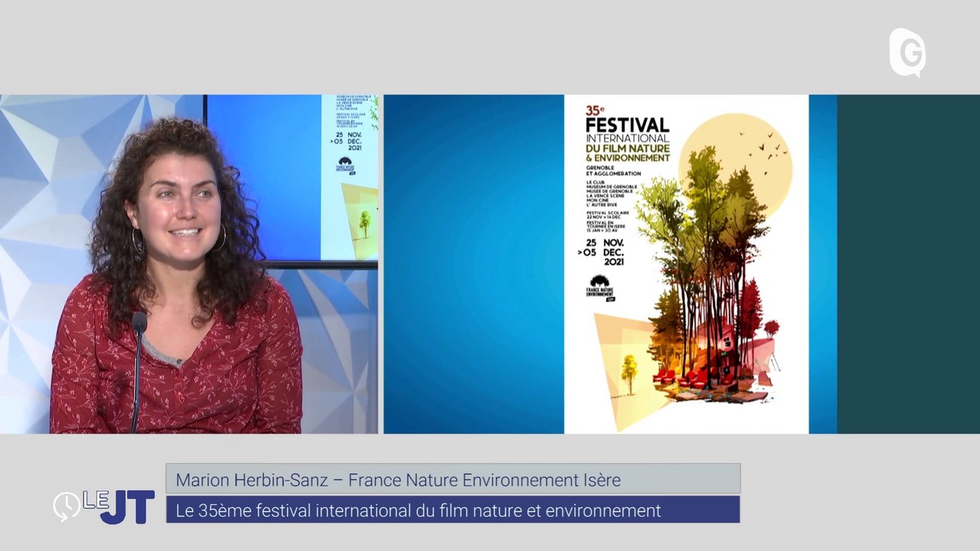
Task: Click "MUSEUM DE GRENOBLE" in the poster venue list
Action: click(612, 187)
